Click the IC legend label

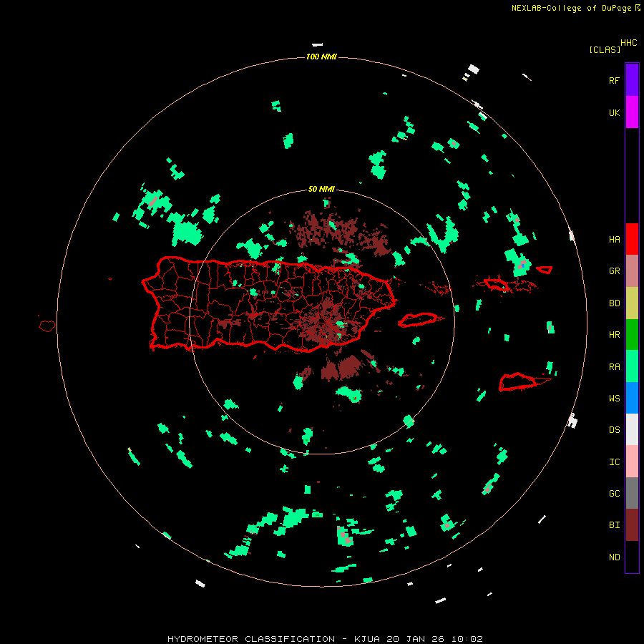(614, 462)
